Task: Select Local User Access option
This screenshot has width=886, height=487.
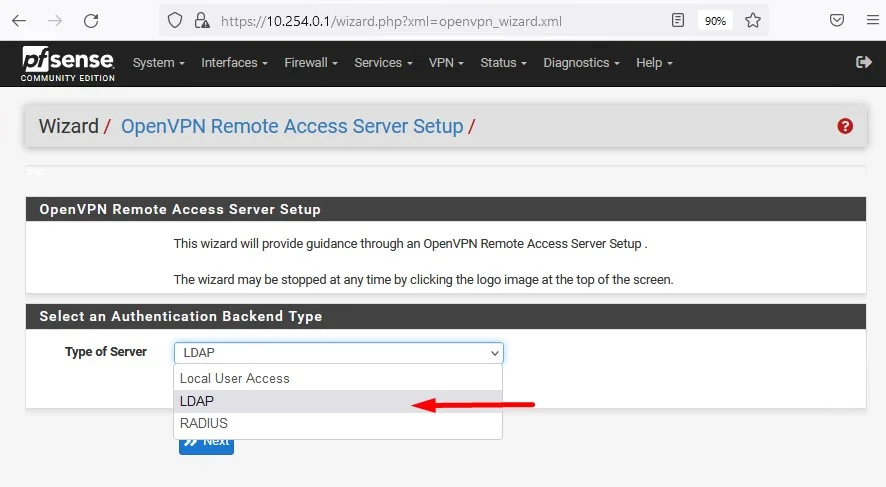Action: 338,379
